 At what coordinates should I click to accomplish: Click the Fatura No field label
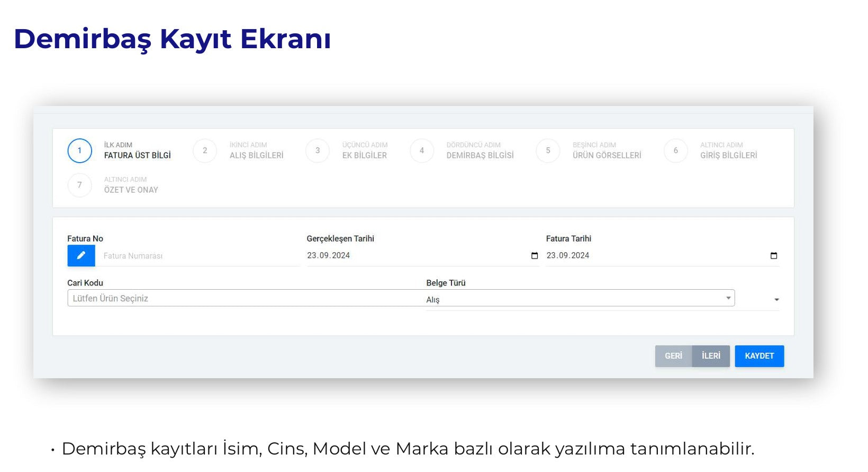pos(85,239)
